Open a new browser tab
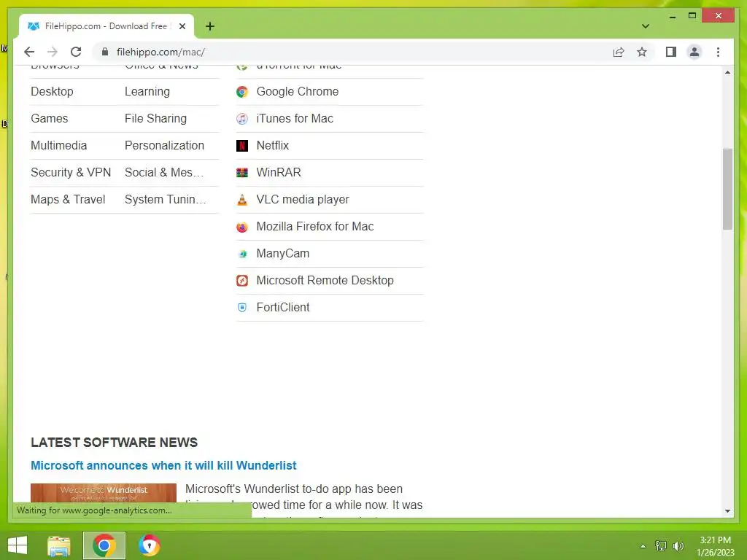This screenshot has width=747, height=560. pos(209,26)
